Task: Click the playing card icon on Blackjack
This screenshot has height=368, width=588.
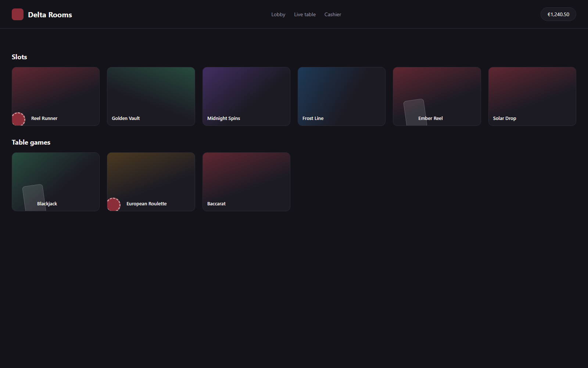Action: (x=34, y=198)
